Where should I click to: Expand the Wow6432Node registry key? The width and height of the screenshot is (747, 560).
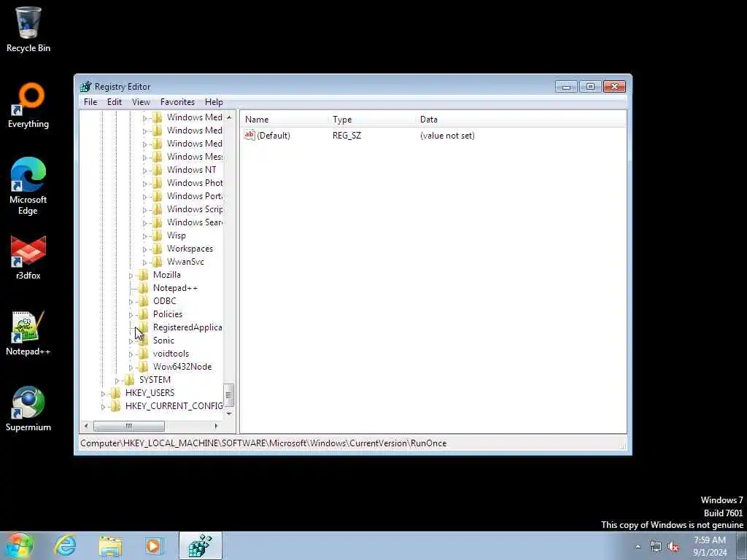point(131,367)
